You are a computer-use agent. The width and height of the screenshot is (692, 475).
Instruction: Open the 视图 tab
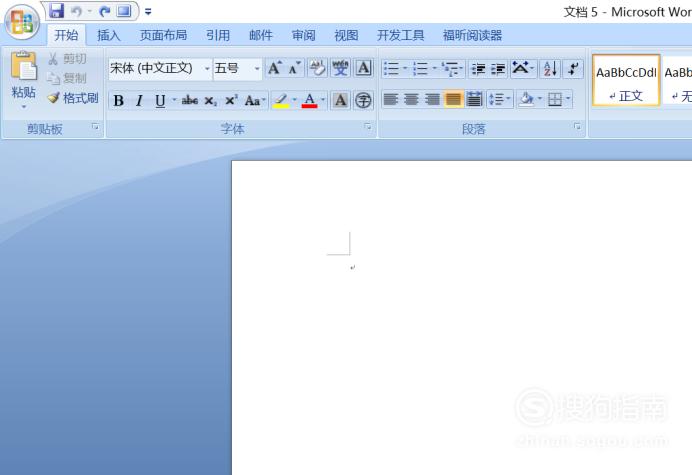point(346,35)
